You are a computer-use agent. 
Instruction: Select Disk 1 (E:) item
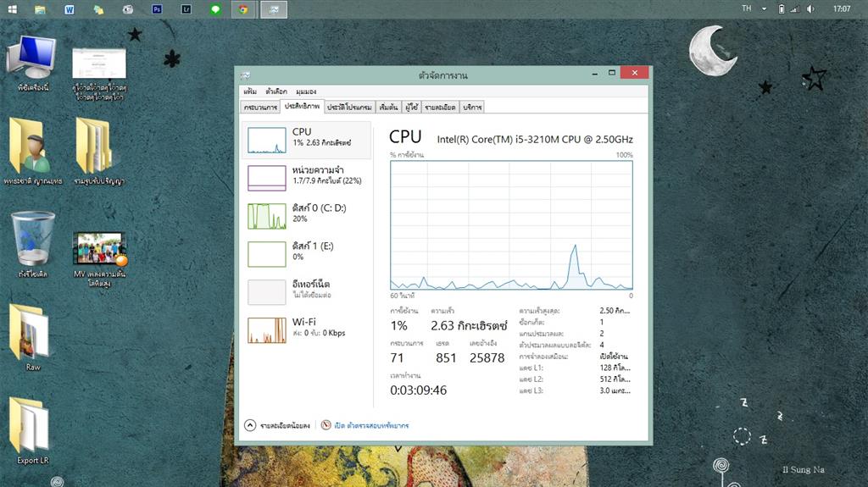point(307,254)
